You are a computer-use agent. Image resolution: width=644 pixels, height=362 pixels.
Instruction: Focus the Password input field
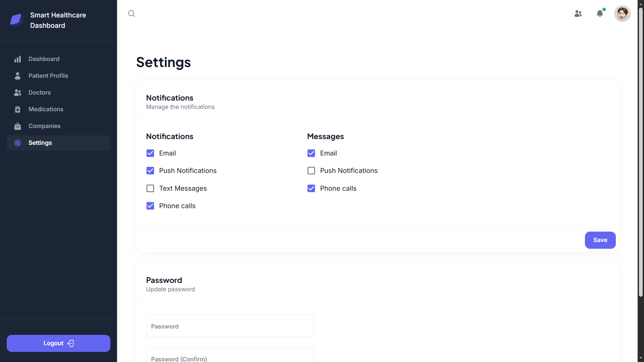point(230,326)
